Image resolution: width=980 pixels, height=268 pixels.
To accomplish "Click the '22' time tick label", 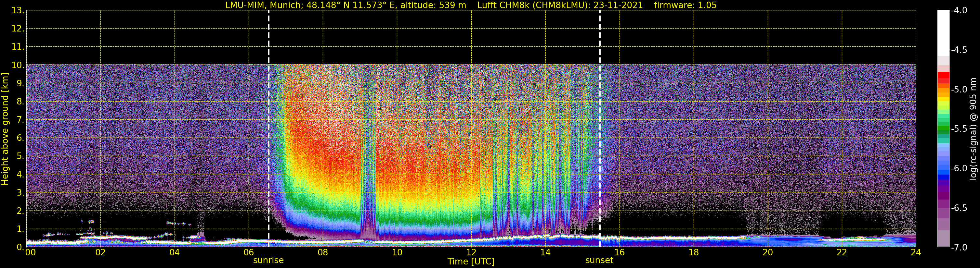I will point(842,252).
